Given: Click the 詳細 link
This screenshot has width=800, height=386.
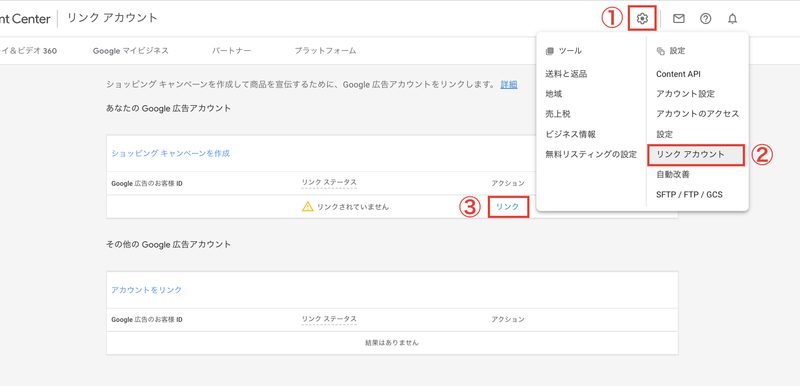Looking at the screenshot, I should (509, 85).
